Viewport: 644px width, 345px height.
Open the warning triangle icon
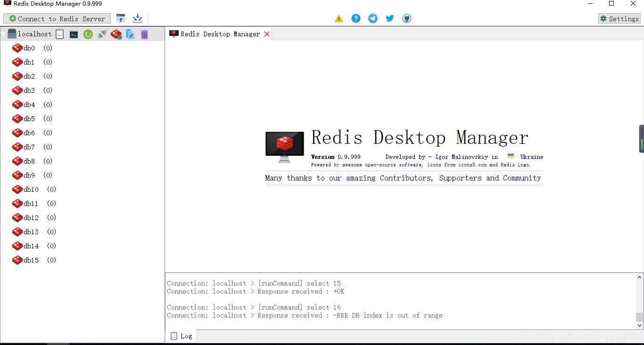point(339,18)
